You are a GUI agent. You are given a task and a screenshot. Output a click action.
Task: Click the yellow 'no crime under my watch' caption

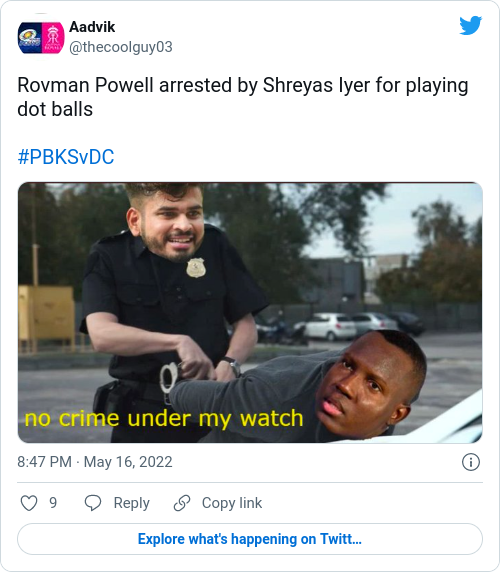164,418
